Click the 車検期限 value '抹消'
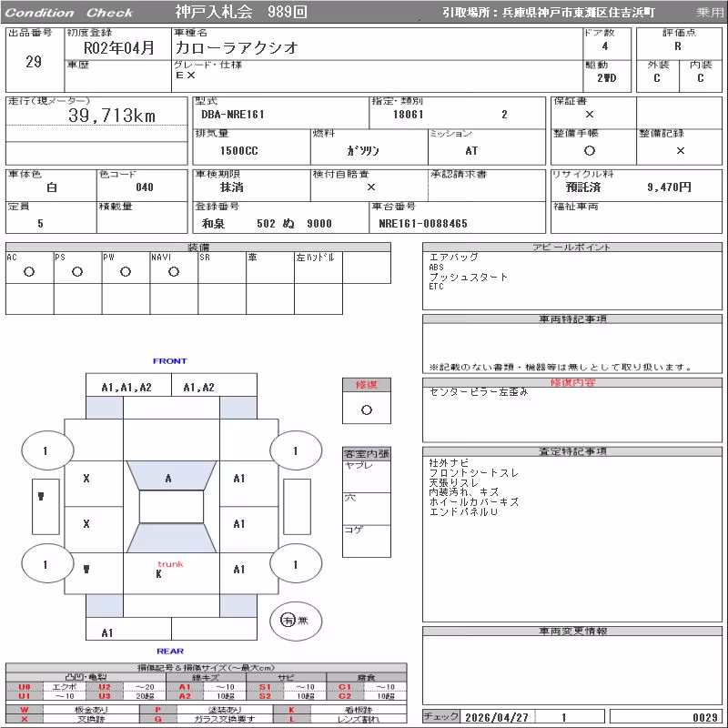 232,187
